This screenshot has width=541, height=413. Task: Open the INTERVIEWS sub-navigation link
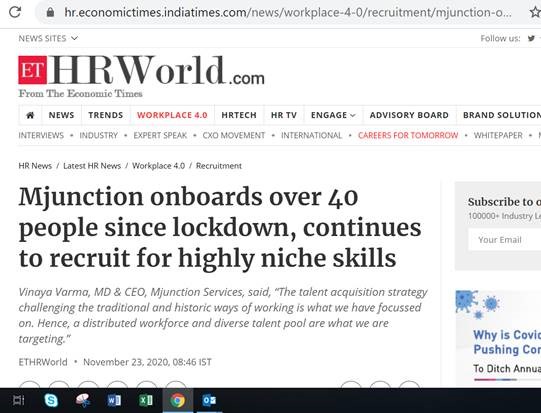[x=41, y=135]
